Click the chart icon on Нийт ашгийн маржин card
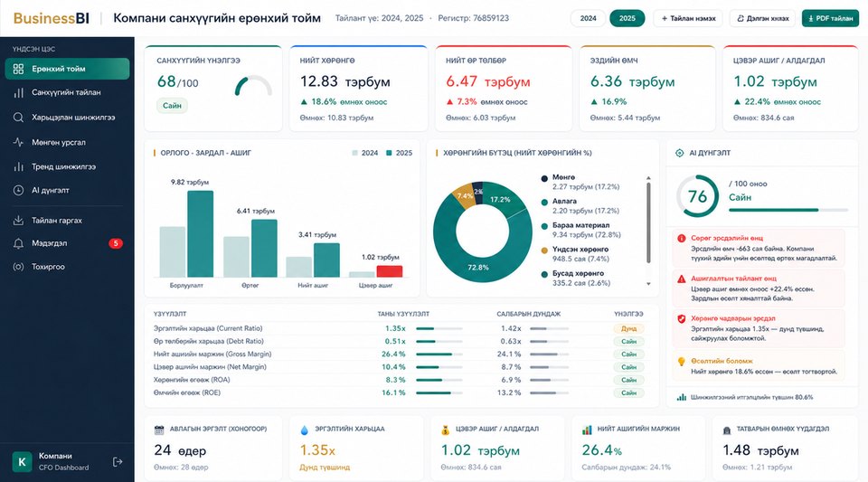 pyautogui.click(x=587, y=430)
